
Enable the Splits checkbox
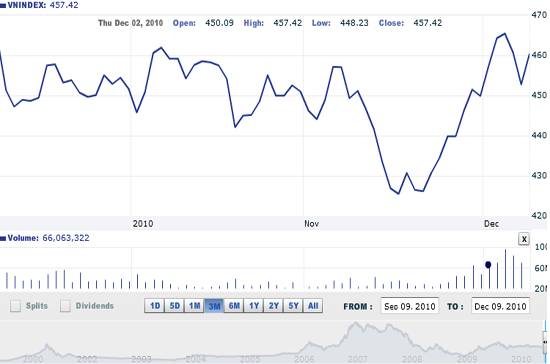[x=15, y=306]
